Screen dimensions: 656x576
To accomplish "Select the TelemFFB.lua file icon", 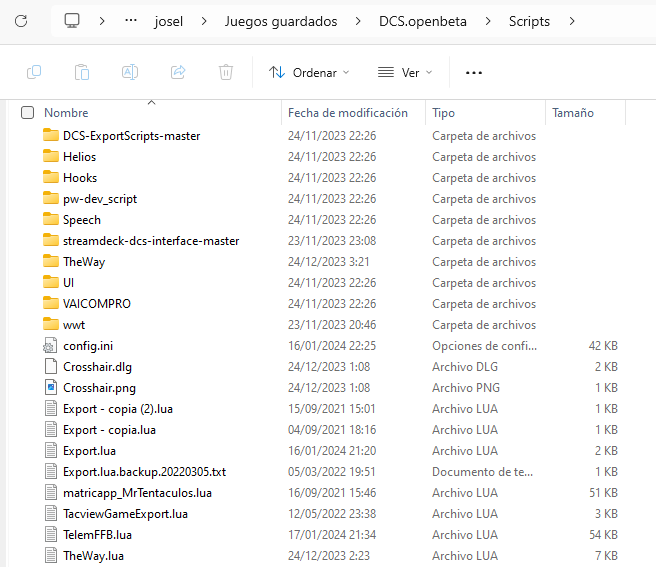I will pos(51,535).
